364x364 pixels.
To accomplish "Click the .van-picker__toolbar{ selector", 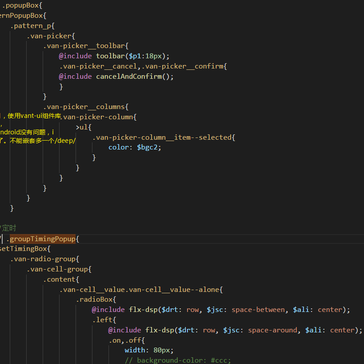I will (x=86, y=46).
